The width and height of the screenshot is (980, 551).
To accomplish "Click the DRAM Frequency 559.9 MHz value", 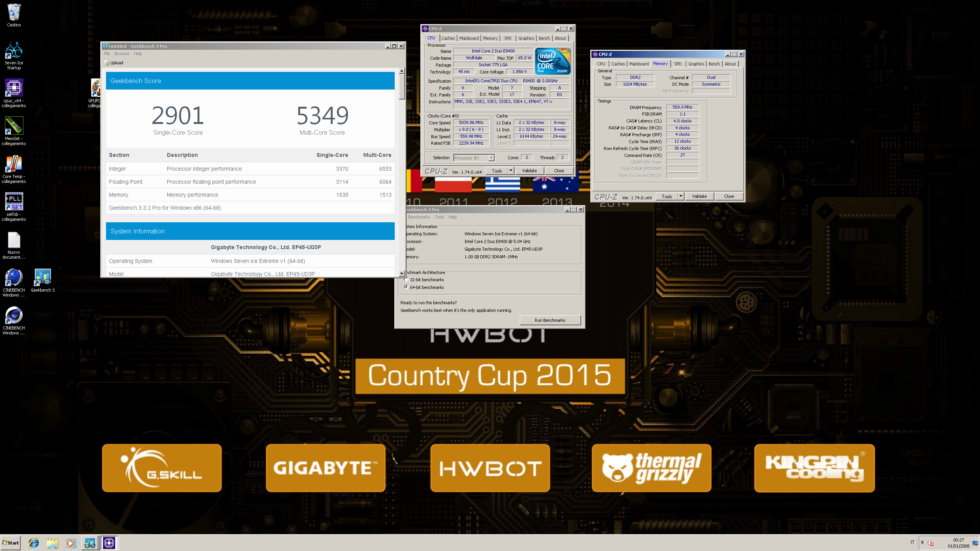I will pos(683,107).
